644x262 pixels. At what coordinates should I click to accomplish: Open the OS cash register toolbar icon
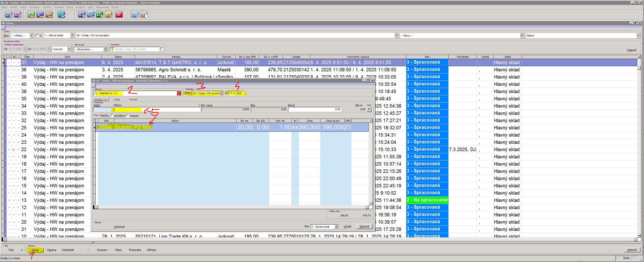9,15
